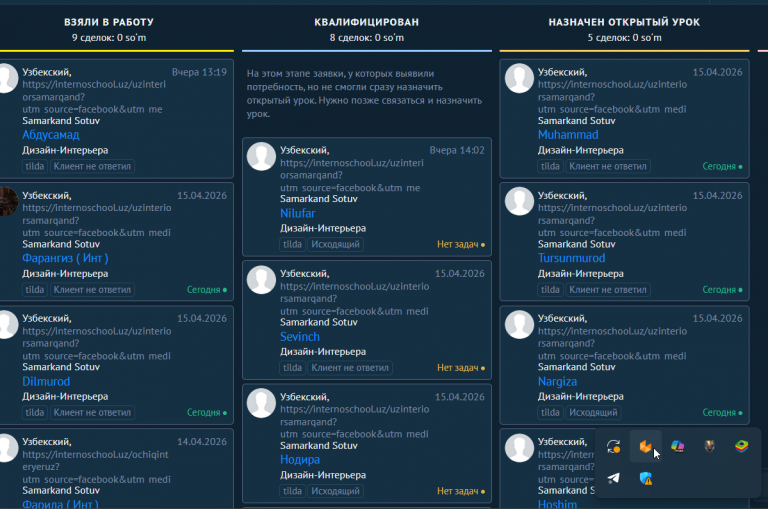Image resolution: width=768 pixels, height=509 pixels.
Task: Click the tilda tag on Абдусамад card
Action: coord(35,166)
